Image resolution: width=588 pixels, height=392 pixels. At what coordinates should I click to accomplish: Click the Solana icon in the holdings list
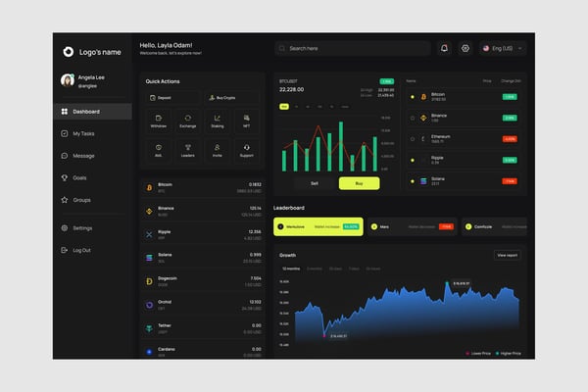(149, 258)
